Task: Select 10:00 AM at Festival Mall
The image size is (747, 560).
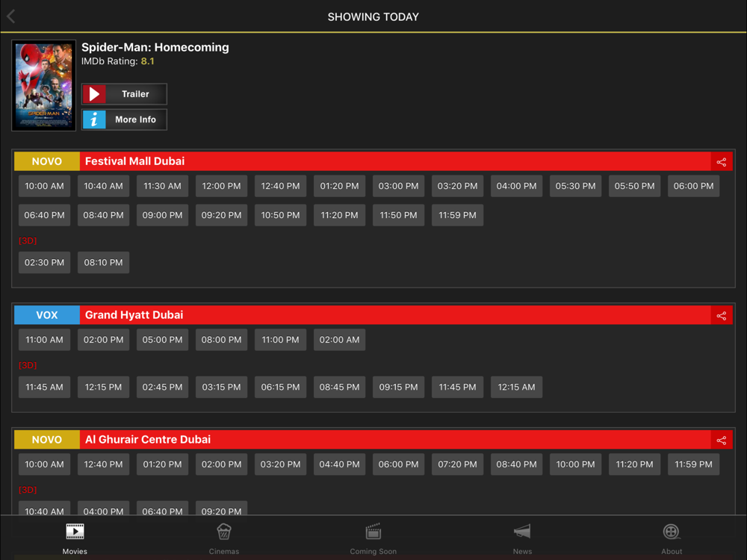Action: point(44,186)
